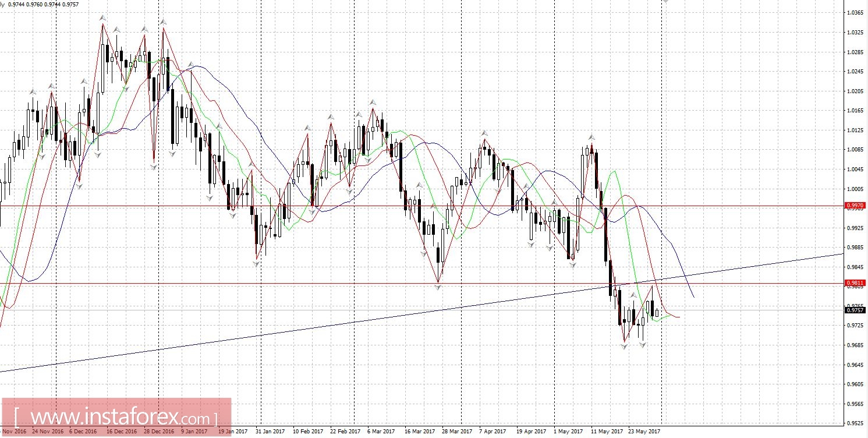The image size is (868, 438).
Task: Click the 0.9885 price axis label
Action: pos(855,248)
